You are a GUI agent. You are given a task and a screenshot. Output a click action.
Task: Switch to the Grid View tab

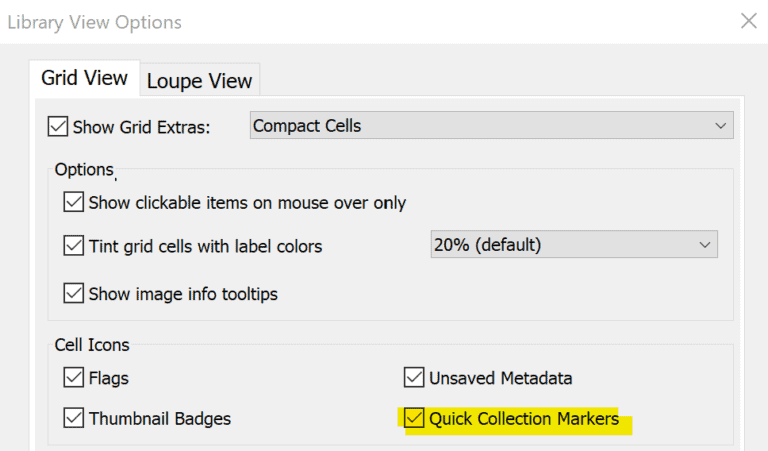[x=84, y=78]
